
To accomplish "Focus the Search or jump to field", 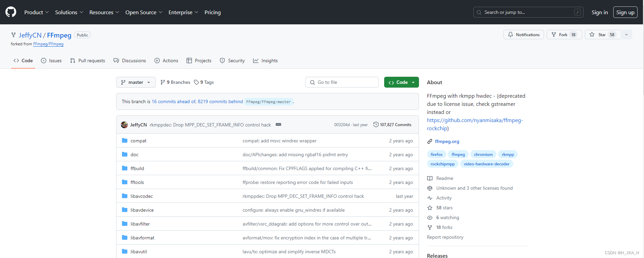I will click(528, 12).
